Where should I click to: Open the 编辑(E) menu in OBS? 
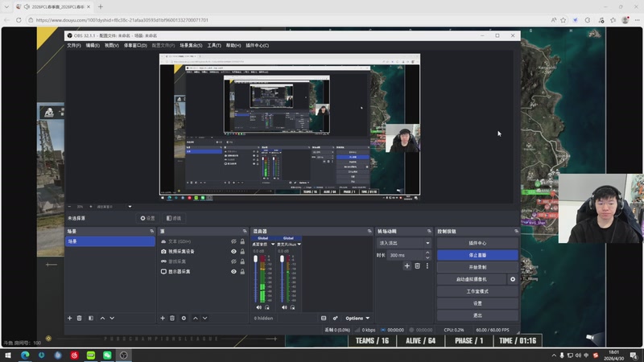tap(93, 45)
